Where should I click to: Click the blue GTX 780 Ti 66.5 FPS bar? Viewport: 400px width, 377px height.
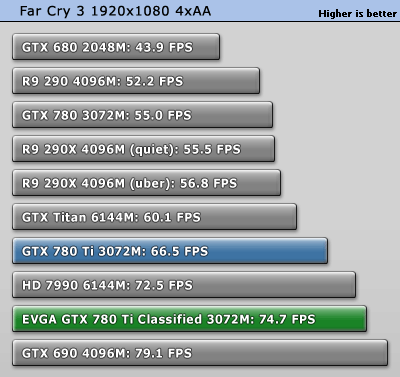(x=170, y=251)
